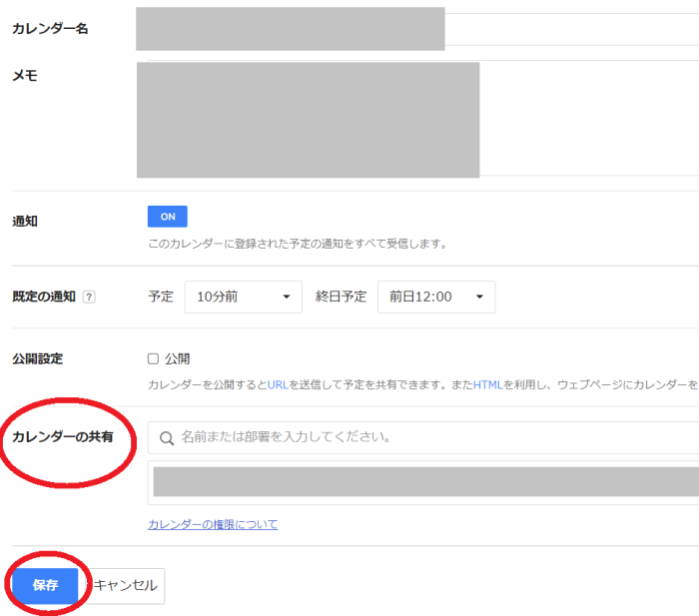This screenshot has width=699, height=616.
Task: Open the HTML link in 公開設定 description
Action: click(488, 384)
